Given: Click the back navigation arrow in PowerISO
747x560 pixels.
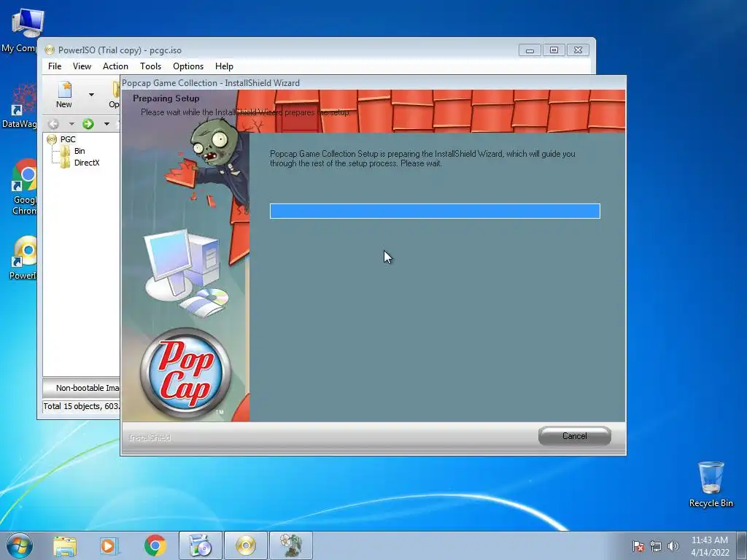Looking at the screenshot, I should click(x=53, y=124).
